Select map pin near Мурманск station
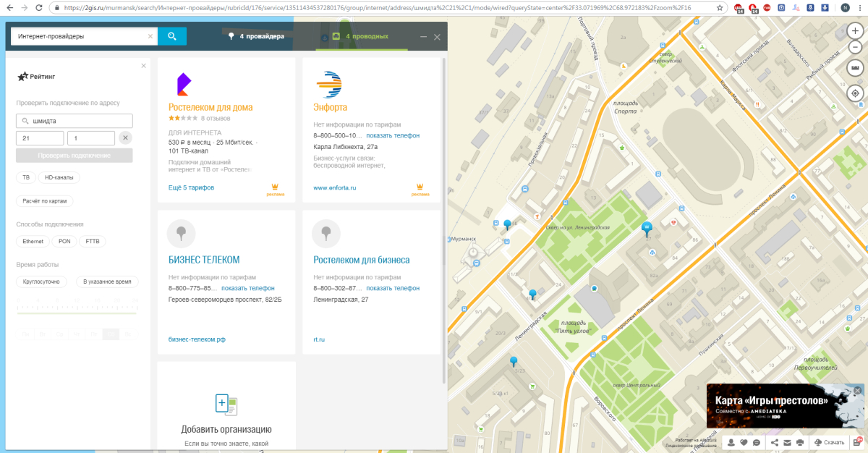 click(507, 224)
